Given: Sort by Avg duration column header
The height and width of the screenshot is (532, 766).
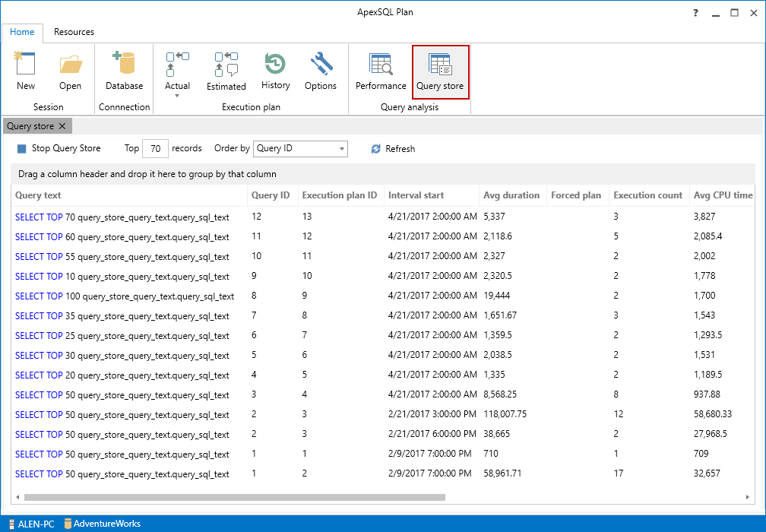Looking at the screenshot, I should [x=511, y=195].
